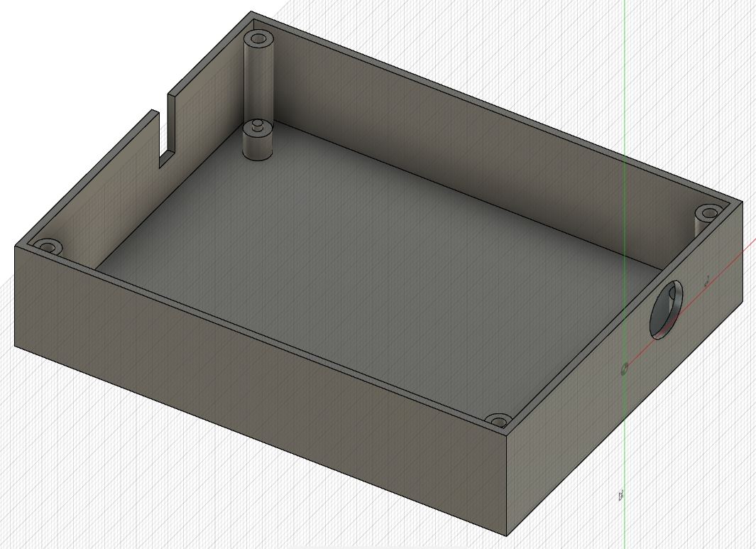
Task: Select the screw boss in the left corner
Action: point(49,247)
